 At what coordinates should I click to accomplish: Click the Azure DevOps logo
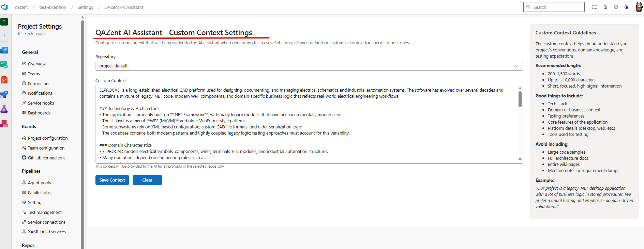tap(4, 7)
